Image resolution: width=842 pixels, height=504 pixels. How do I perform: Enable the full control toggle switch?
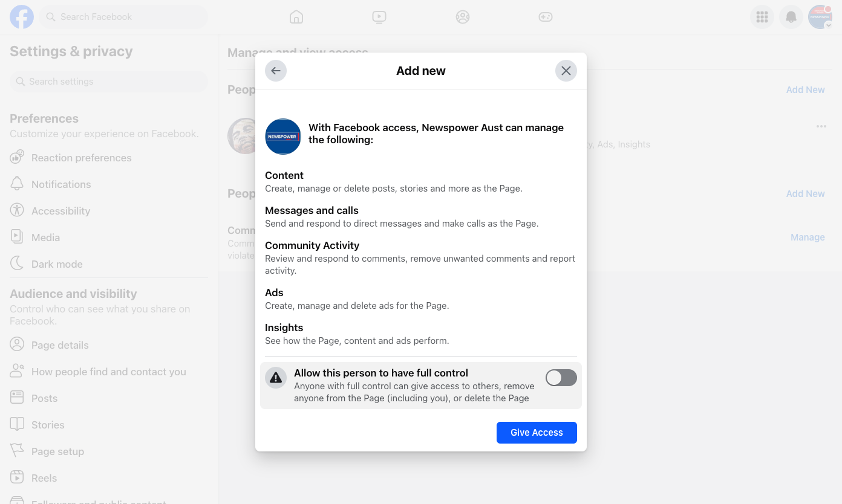(x=561, y=378)
